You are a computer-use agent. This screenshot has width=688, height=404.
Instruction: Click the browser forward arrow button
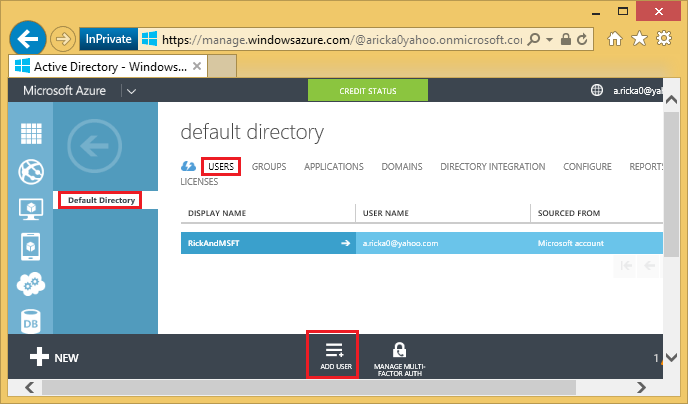[63, 39]
